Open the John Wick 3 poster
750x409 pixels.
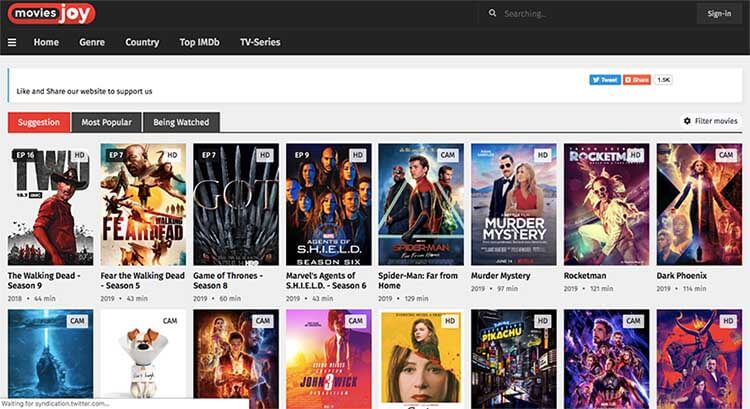tap(329, 359)
